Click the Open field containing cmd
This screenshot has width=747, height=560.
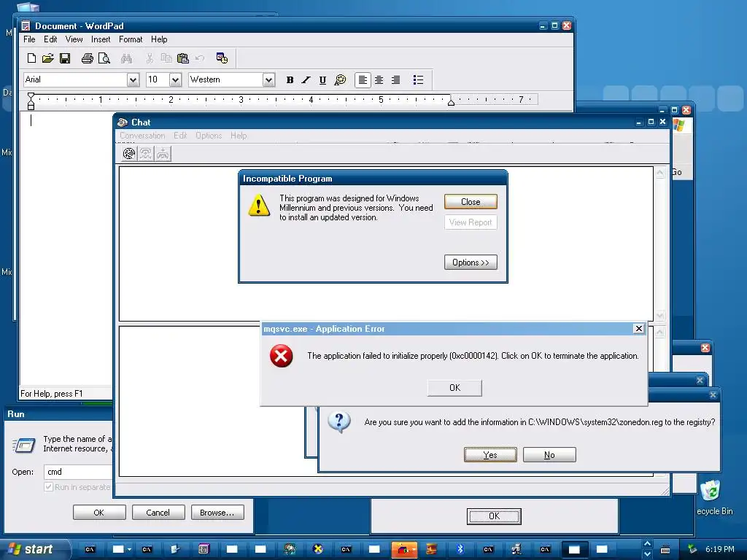(79, 472)
